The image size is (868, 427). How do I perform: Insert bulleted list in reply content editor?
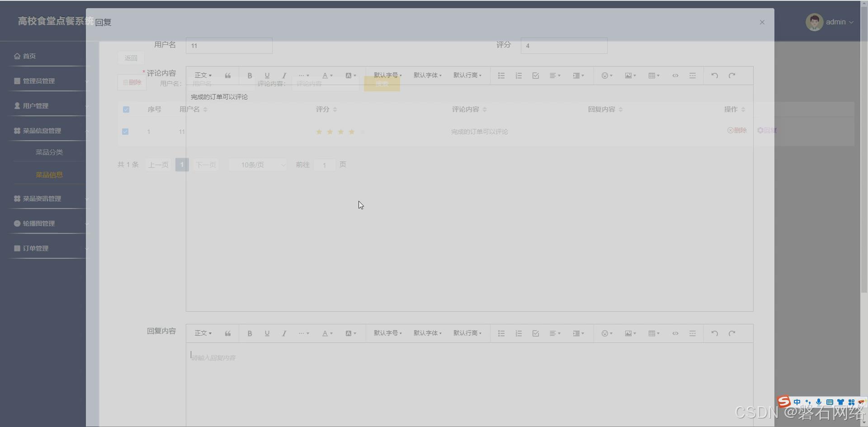coord(501,333)
